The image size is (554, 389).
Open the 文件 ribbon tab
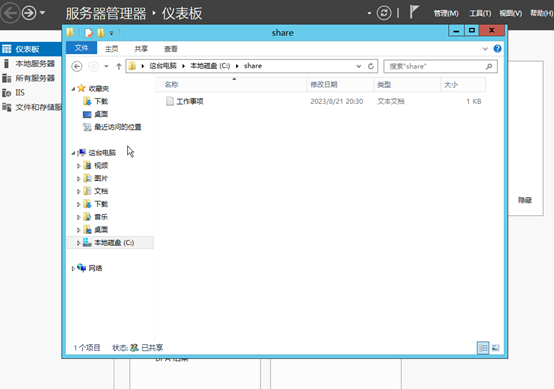click(x=81, y=48)
